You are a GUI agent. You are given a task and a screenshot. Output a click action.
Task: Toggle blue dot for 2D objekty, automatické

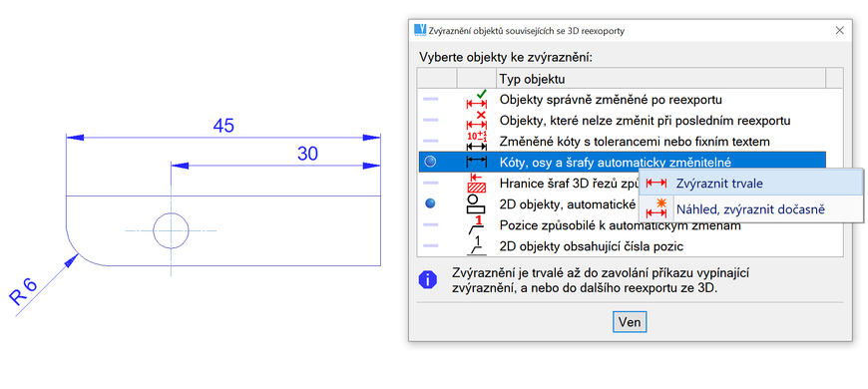[x=430, y=203]
